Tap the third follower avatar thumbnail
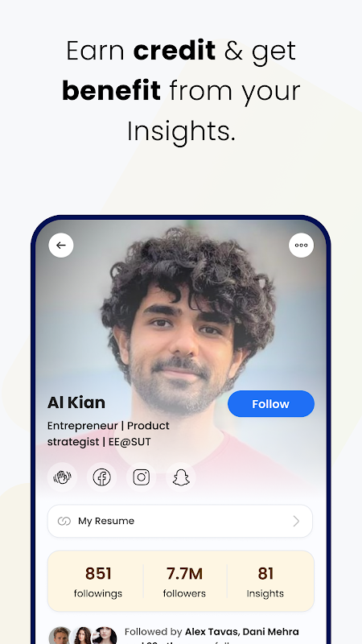 105,636
